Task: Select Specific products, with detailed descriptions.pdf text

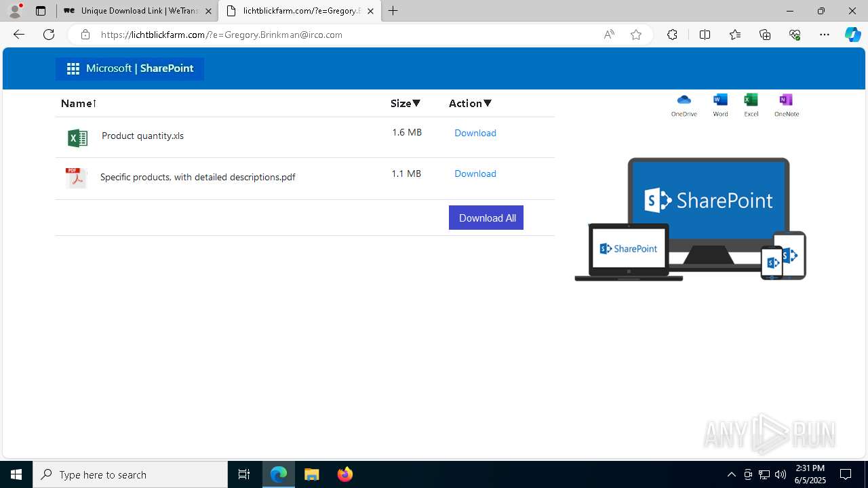Action: point(197,177)
